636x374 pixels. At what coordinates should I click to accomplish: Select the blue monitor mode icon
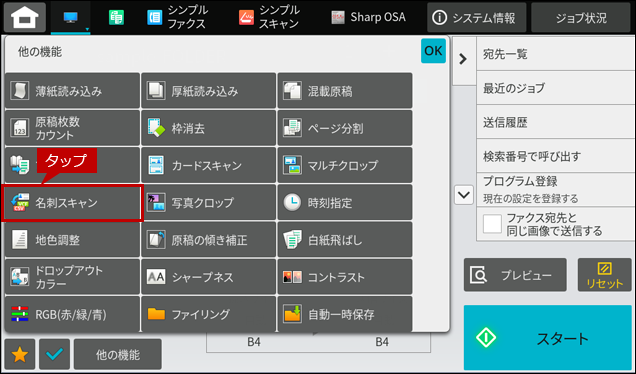pos(71,17)
